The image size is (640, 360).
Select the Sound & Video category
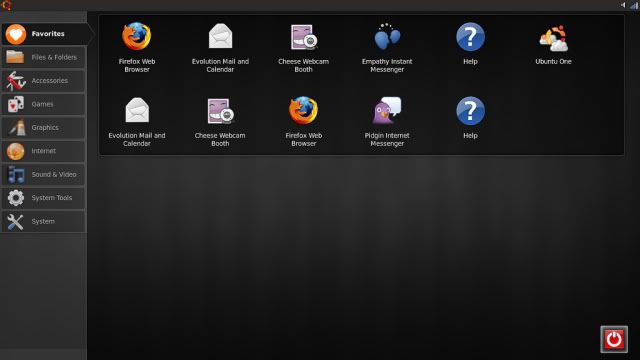(44, 174)
